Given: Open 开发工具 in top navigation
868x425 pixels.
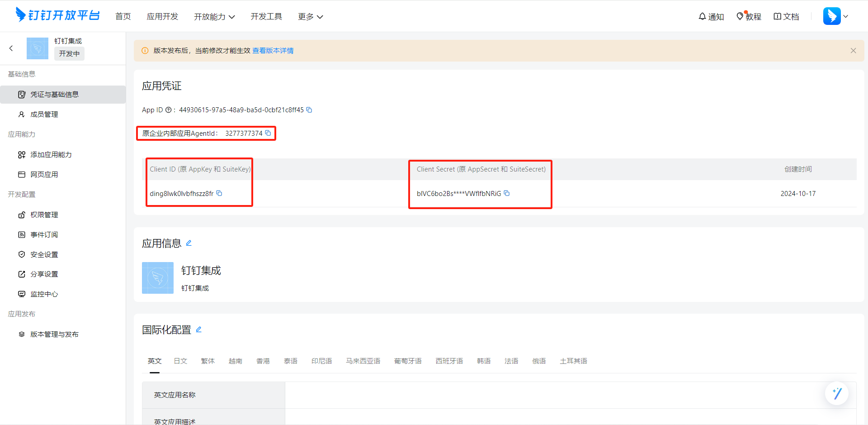Looking at the screenshot, I should (x=266, y=17).
